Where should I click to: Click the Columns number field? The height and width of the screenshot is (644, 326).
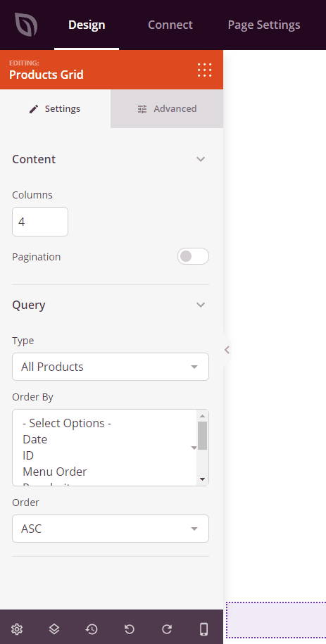point(40,222)
